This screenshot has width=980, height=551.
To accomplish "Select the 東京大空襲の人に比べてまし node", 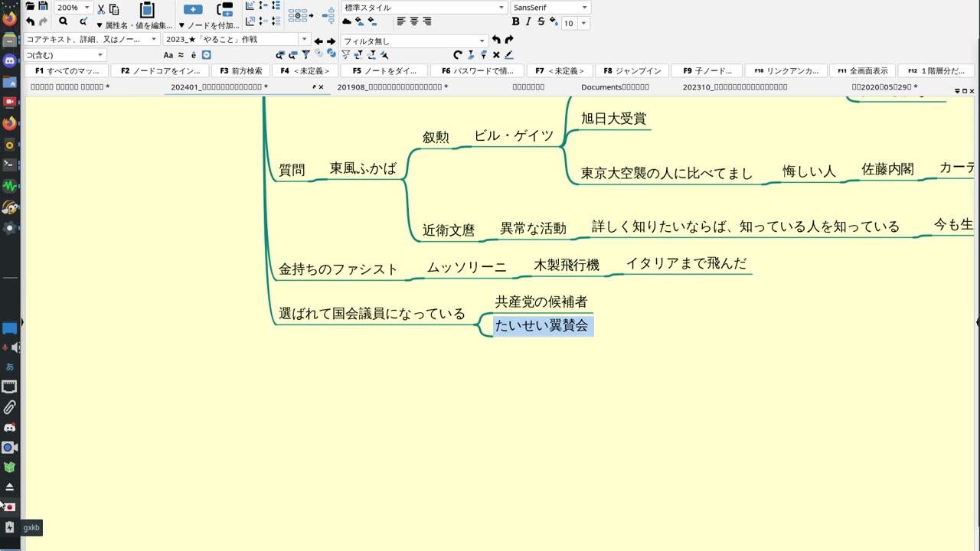I will click(667, 173).
